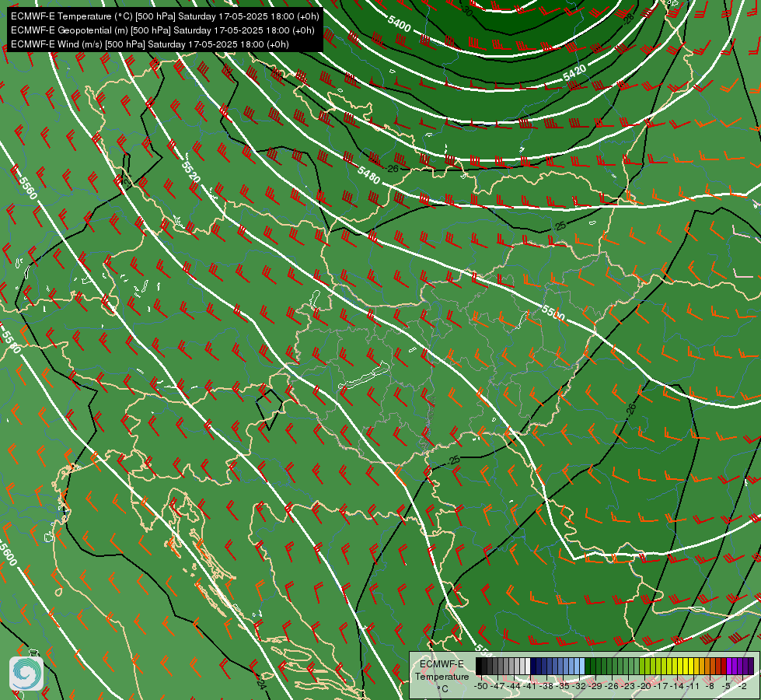Viewport: 761px width, 700px height.
Task: Click the -17 value on the legend scale
Action: [x=662, y=686]
